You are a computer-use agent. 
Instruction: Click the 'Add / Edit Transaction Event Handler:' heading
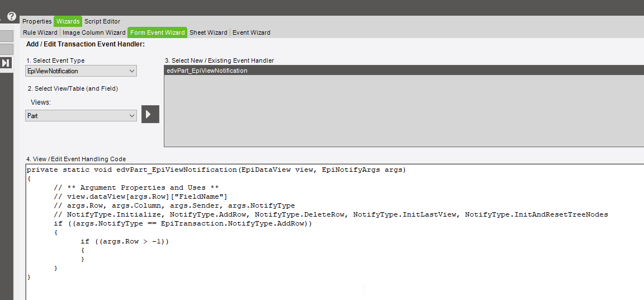tap(86, 44)
